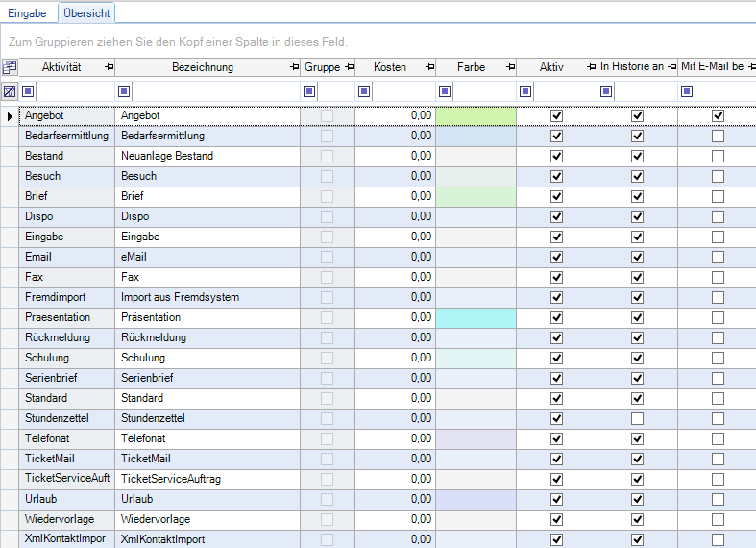This screenshot has height=548, width=756.
Task: Click the clear-filter icon in the filter row
Action: point(10,91)
